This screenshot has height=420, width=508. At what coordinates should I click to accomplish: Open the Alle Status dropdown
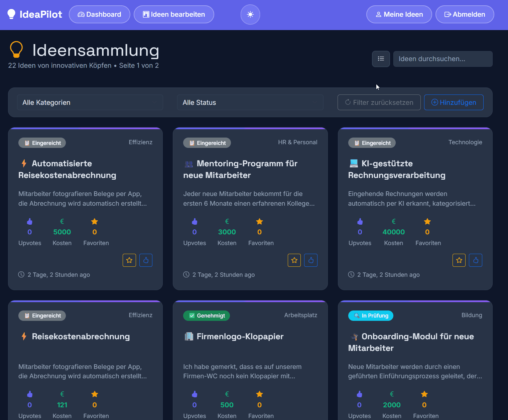[x=250, y=102]
